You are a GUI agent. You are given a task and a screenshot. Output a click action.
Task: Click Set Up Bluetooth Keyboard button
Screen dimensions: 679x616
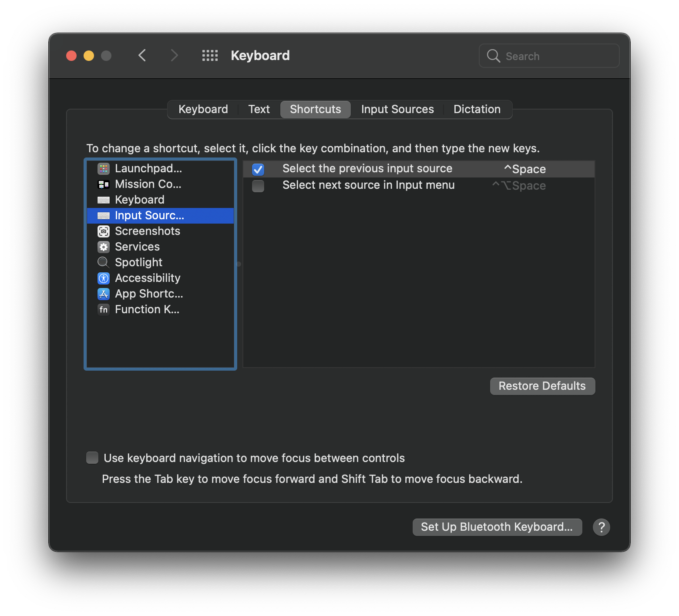tap(497, 527)
